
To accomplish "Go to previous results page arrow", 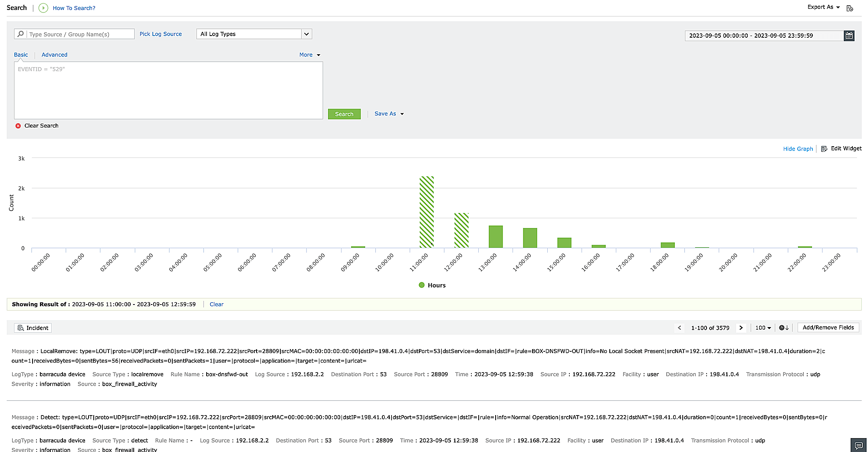I will point(680,328).
